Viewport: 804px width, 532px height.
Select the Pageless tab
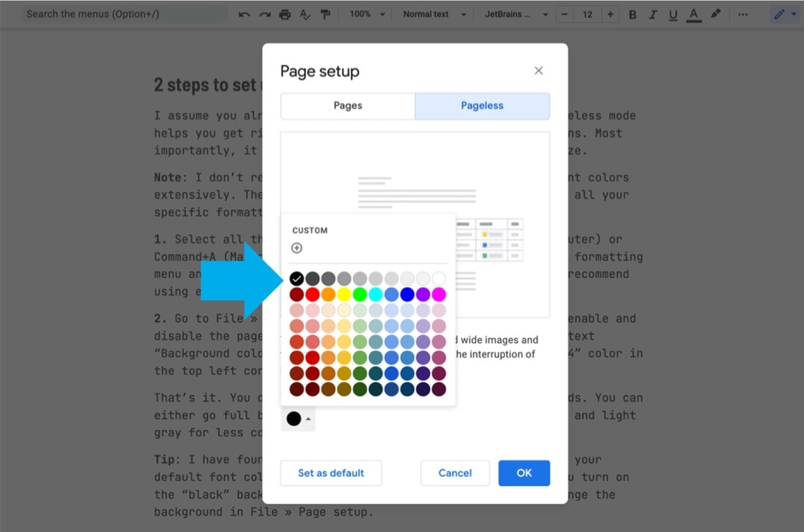482,106
